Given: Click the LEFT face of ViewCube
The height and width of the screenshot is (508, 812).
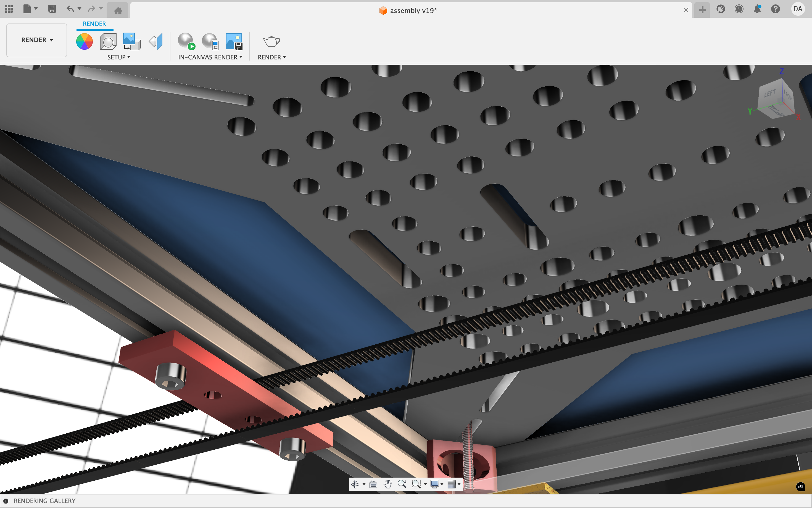Looking at the screenshot, I should [770, 93].
